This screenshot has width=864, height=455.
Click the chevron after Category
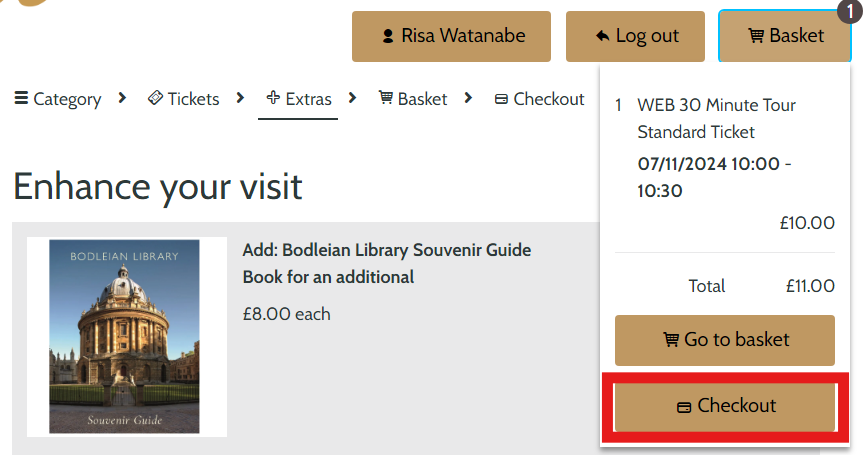[x=122, y=98]
